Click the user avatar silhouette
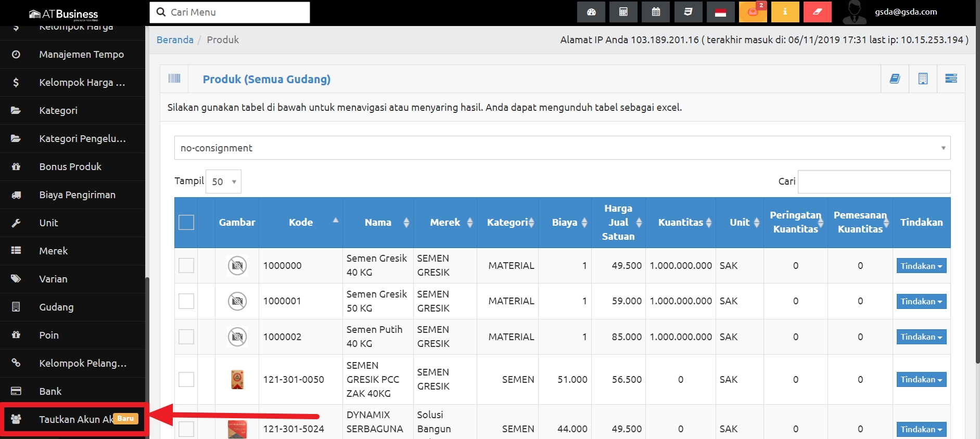Viewport: 980px width, 439px height. pyautogui.click(x=854, y=12)
